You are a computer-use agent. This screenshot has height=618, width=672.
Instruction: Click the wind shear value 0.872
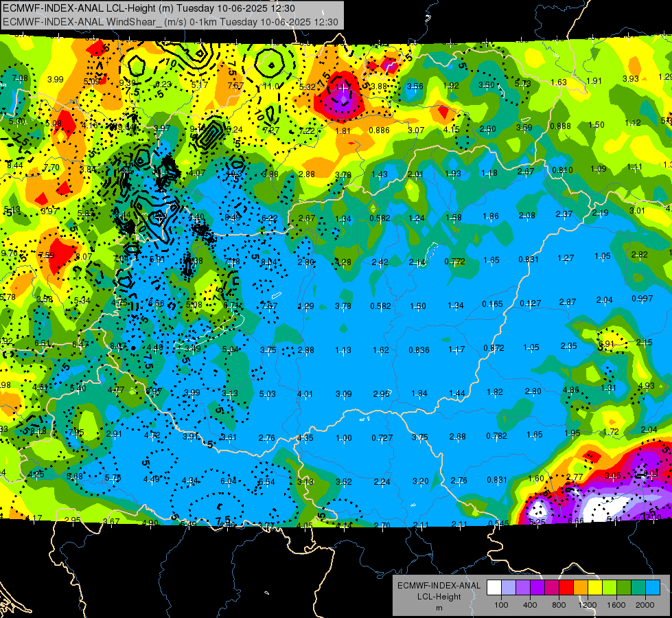click(x=494, y=348)
